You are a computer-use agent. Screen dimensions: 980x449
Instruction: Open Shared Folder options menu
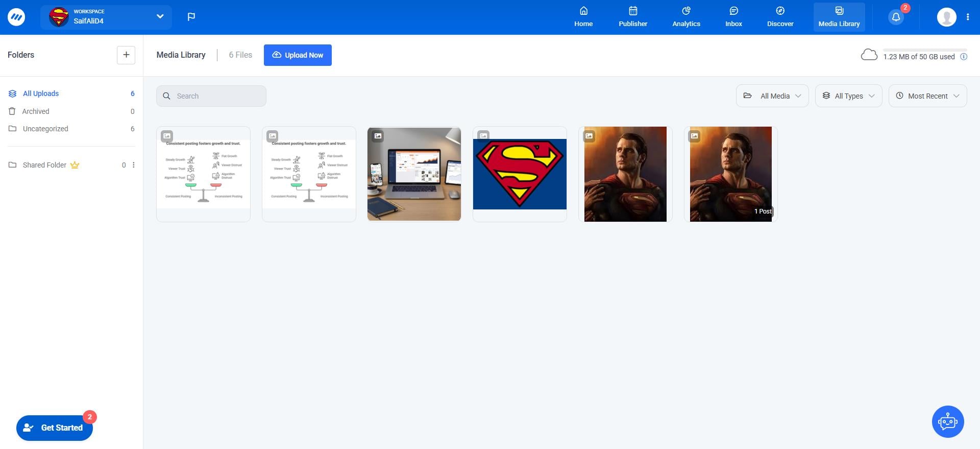(x=134, y=165)
